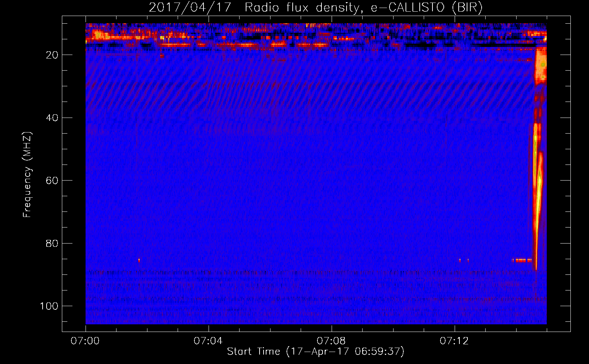The image size is (589, 364).
Task: Click the '40' frequency tick label
Action: point(52,118)
